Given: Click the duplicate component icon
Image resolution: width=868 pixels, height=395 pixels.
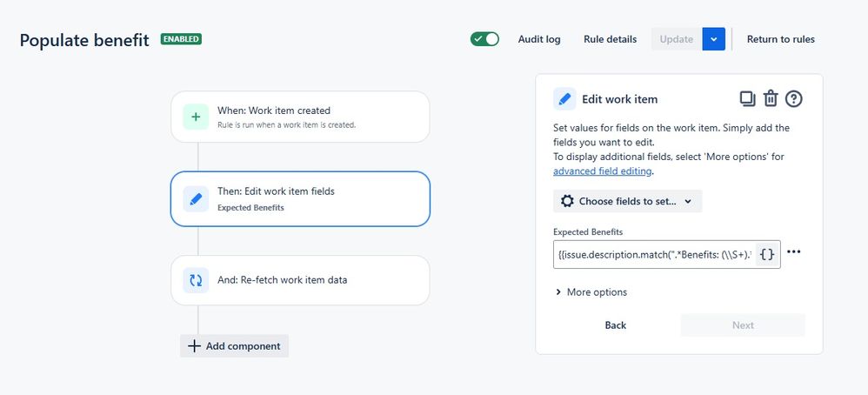Looking at the screenshot, I should pos(747,98).
